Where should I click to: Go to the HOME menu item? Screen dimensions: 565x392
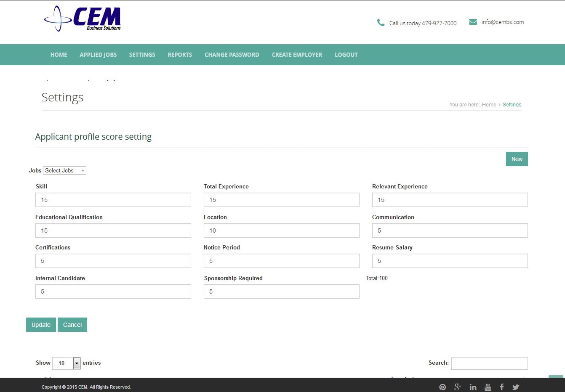click(59, 55)
